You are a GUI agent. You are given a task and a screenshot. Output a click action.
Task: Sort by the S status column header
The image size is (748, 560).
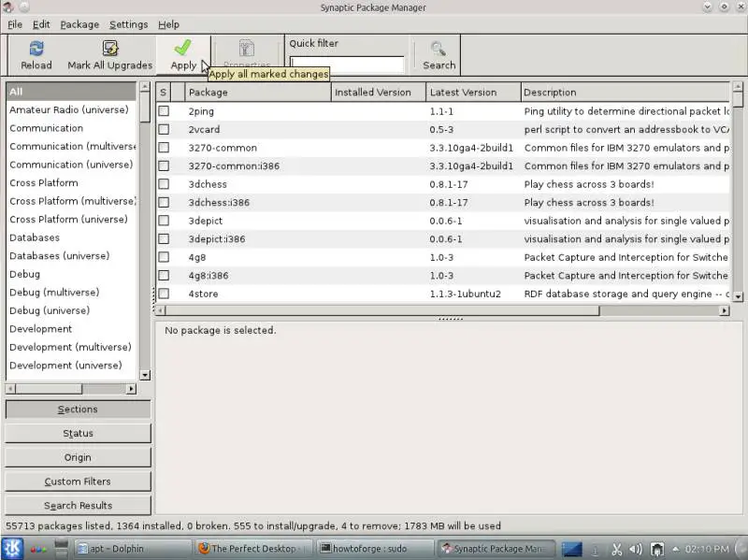163,92
